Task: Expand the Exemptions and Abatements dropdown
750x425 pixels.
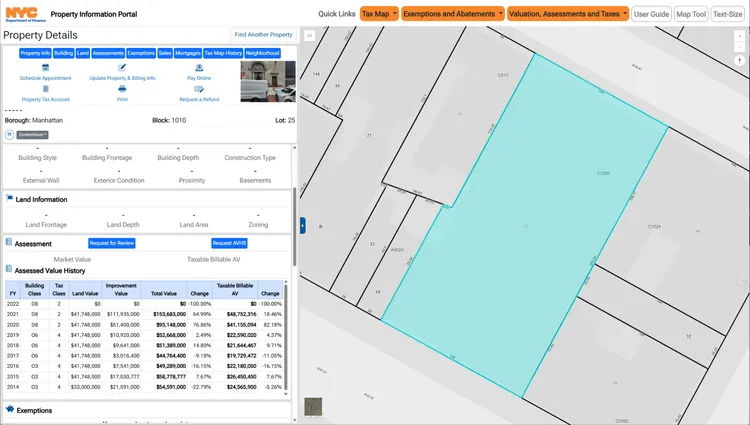Action: [x=453, y=14]
